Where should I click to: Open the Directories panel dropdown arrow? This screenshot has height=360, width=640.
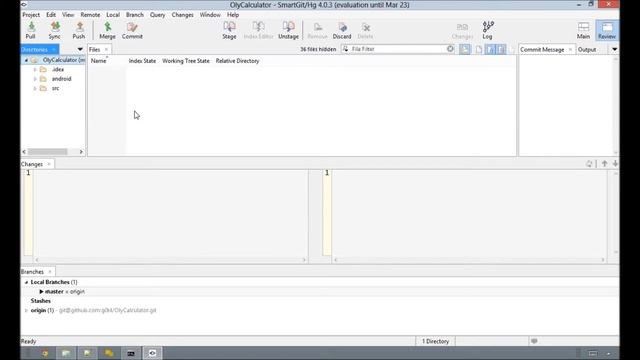click(x=80, y=49)
